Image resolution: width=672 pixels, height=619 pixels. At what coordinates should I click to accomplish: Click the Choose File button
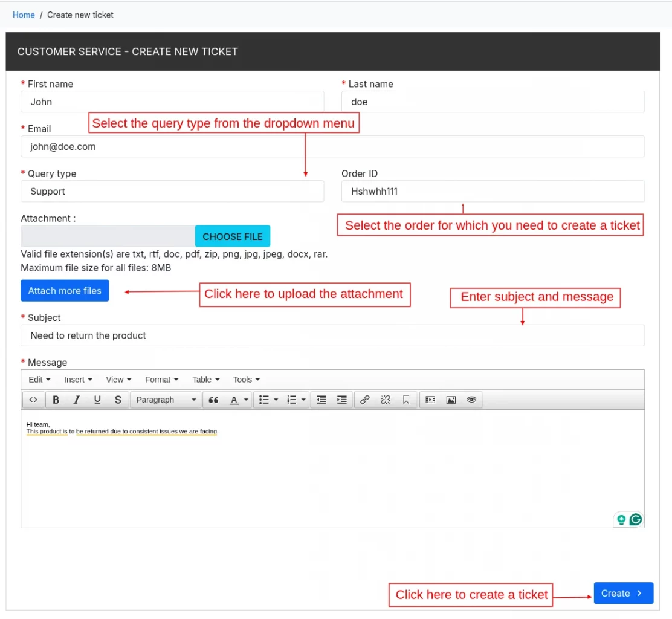pyautogui.click(x=233, y=236)
